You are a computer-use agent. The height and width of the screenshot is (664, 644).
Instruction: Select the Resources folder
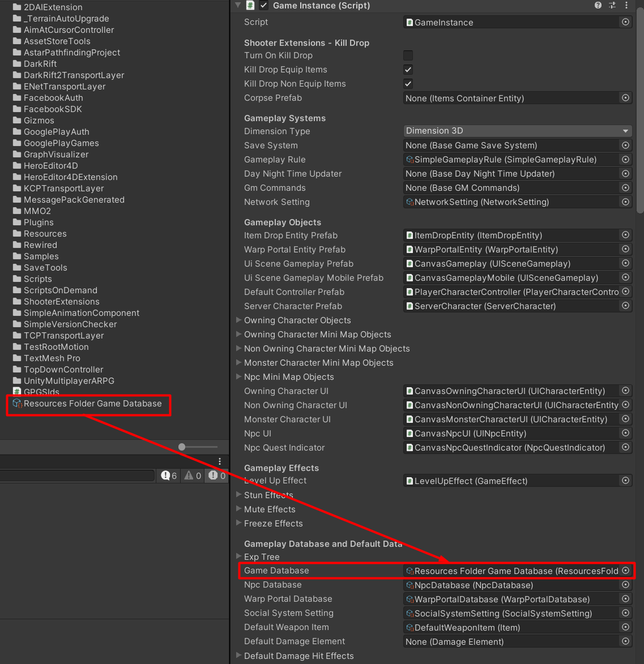pos(40,234)
